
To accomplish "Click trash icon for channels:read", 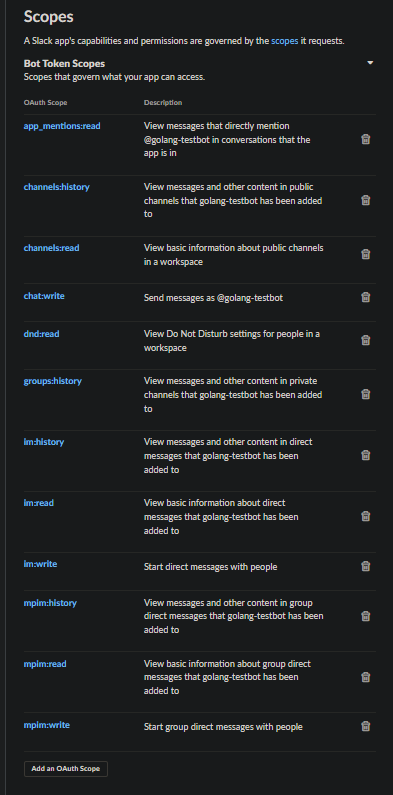I will (x=365, y=254).
